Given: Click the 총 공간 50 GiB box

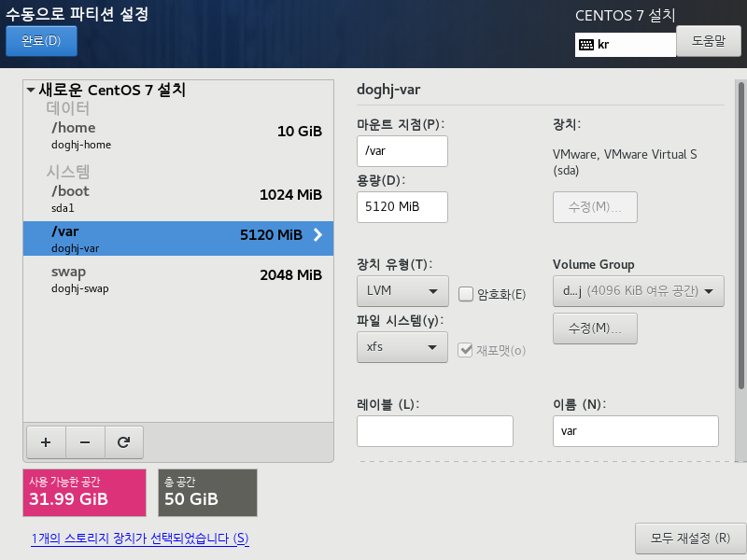Looking at the screenshot, I should click(x=207, y=493).
